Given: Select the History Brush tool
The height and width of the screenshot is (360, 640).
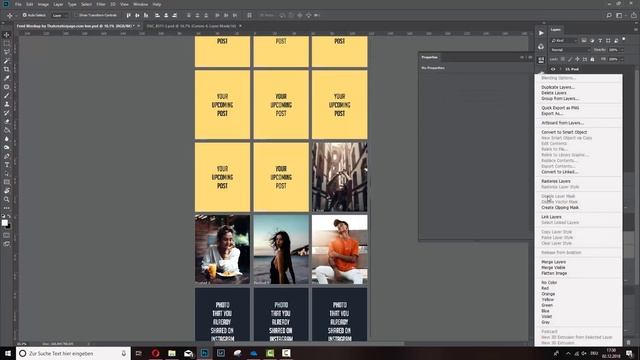Looking at the screenshot, I should coord(7,113).
